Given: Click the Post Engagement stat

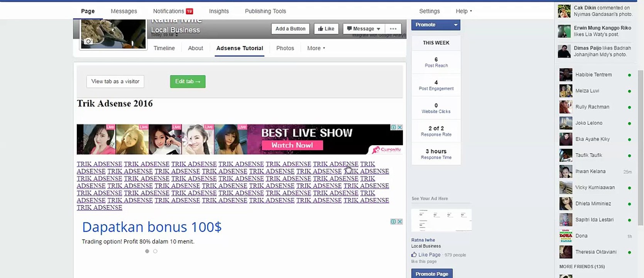Looking at the screenshot, I should (x=436, y=85).
